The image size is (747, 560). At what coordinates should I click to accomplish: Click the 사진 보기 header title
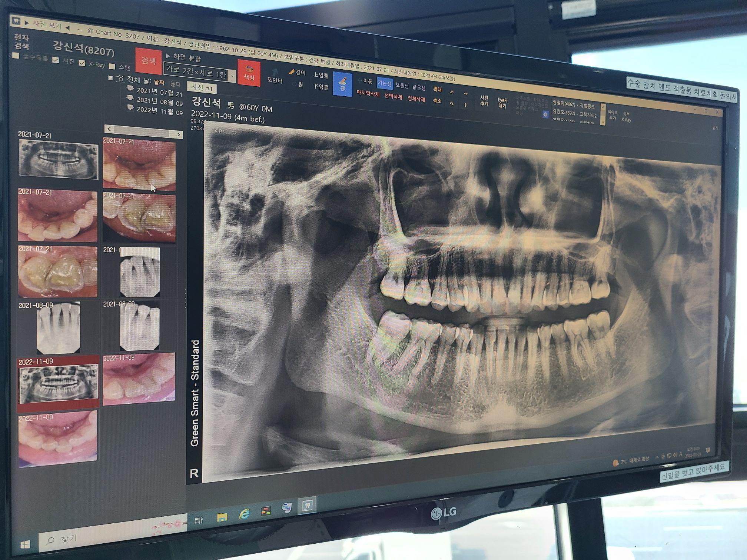[47, 24]
